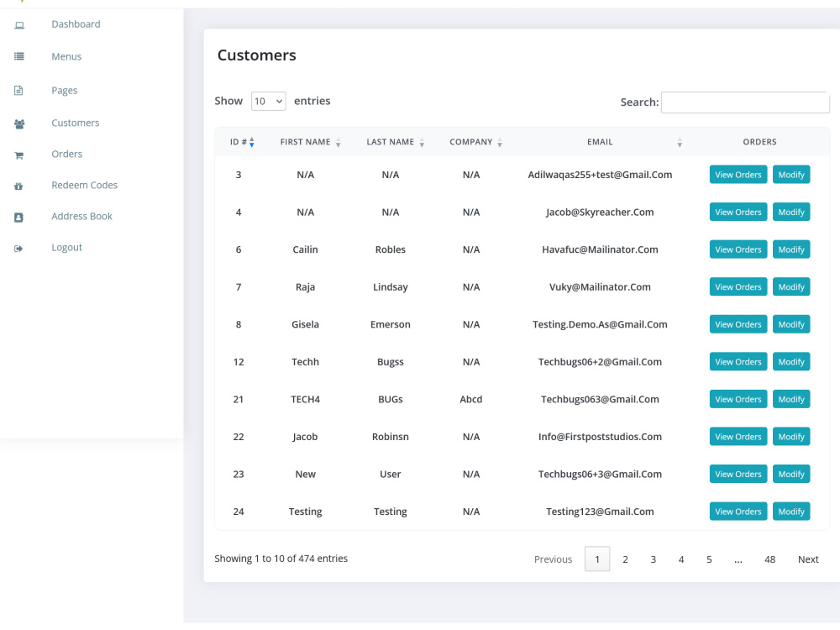This screenshot has width=840, height=630.
Task: Modify customer Techh Bugss
Action: pos(791,362)
